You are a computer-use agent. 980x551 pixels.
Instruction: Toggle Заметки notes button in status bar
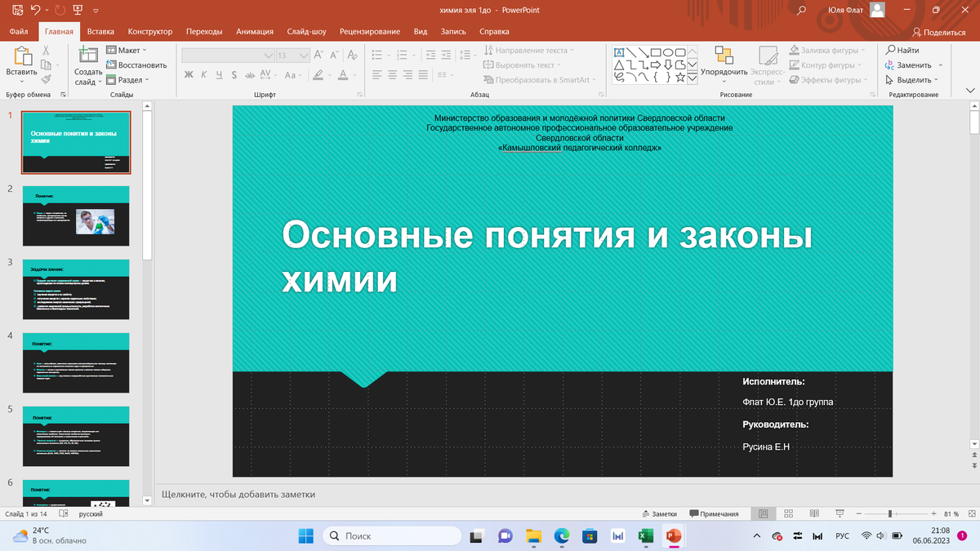[x=659, y=513]
